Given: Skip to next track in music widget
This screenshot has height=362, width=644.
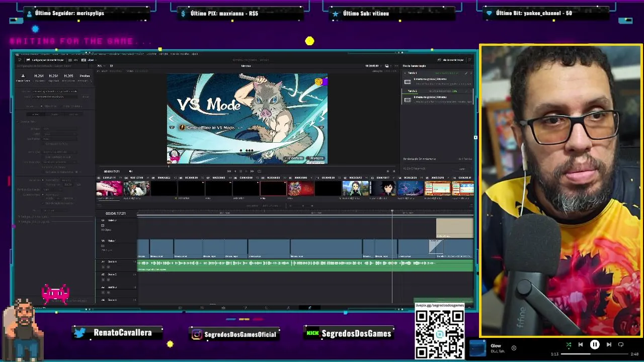Looking at the screenshot, I should tap(609, 345).
